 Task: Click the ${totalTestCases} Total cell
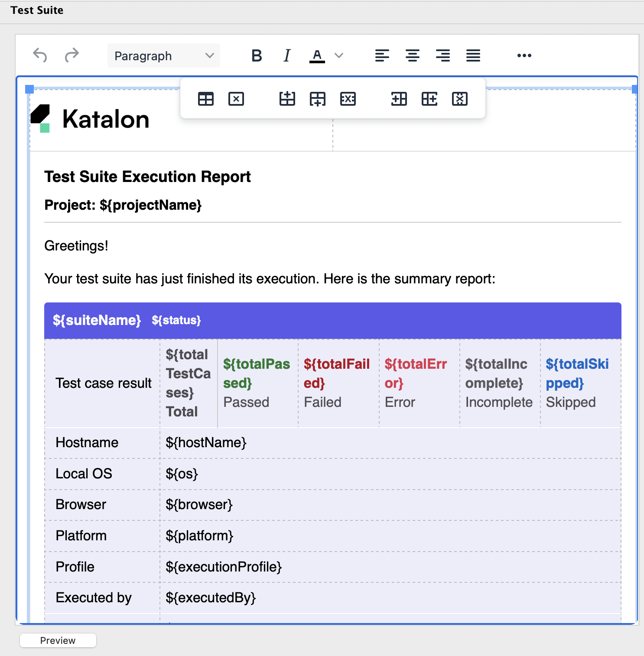[189, 383]
